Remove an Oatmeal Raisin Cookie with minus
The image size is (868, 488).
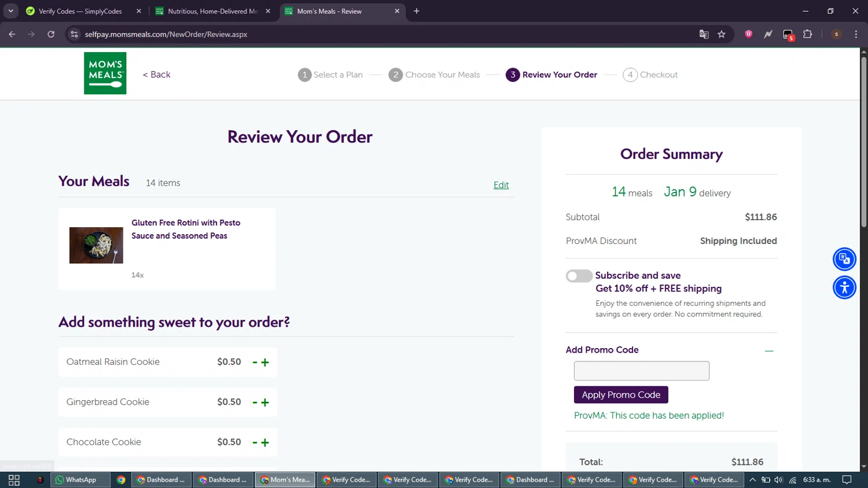(255, 363)
